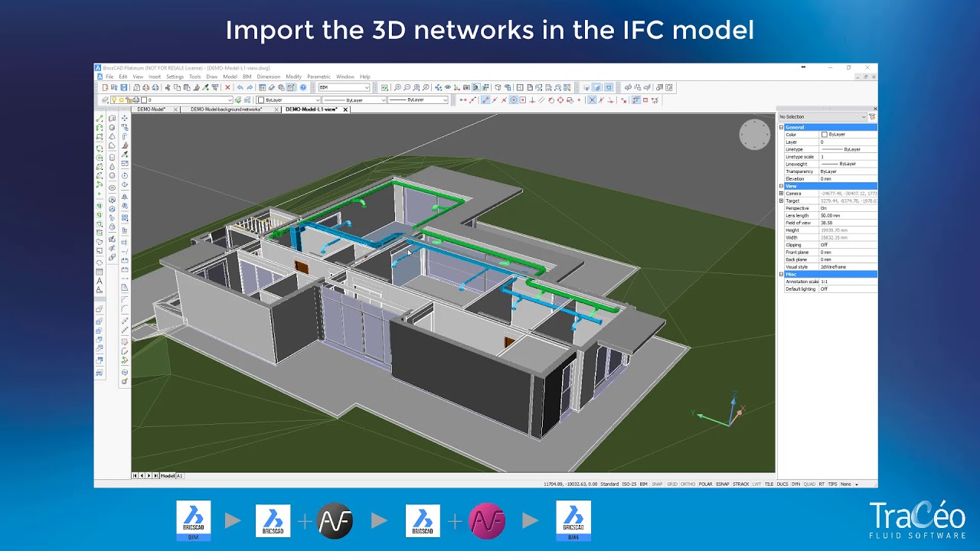Toggle the Endpoint entity snap
The width and height of the screenshot is (980, 551).
[485, 99]
